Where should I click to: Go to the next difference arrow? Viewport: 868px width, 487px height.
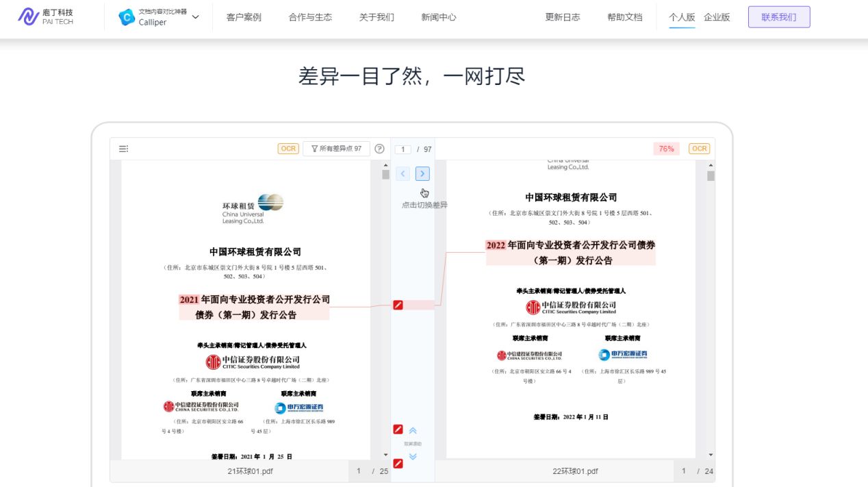tap(422, 174)
